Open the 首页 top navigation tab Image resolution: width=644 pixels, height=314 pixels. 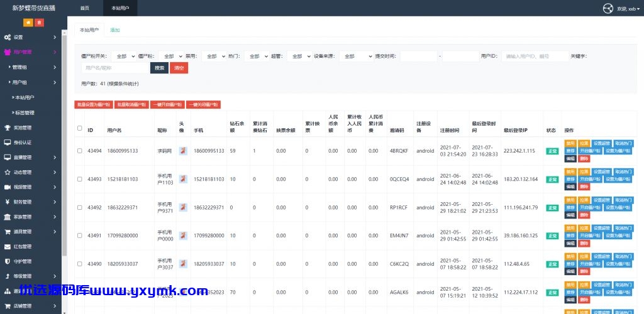(85, 8)
